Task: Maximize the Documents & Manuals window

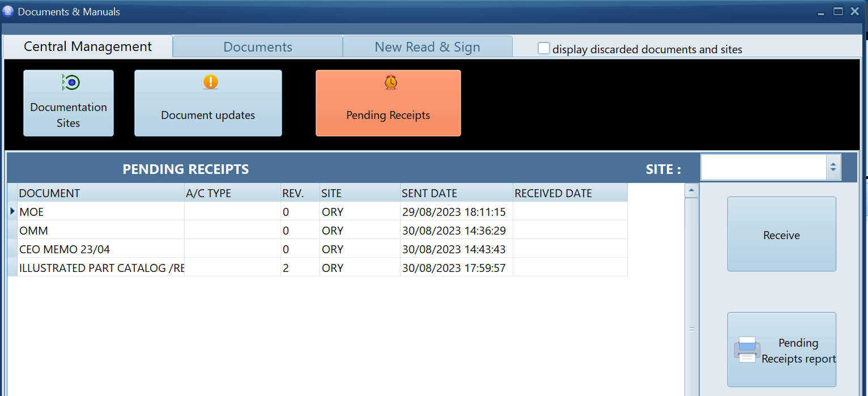Action: click(x=838, y=11)
